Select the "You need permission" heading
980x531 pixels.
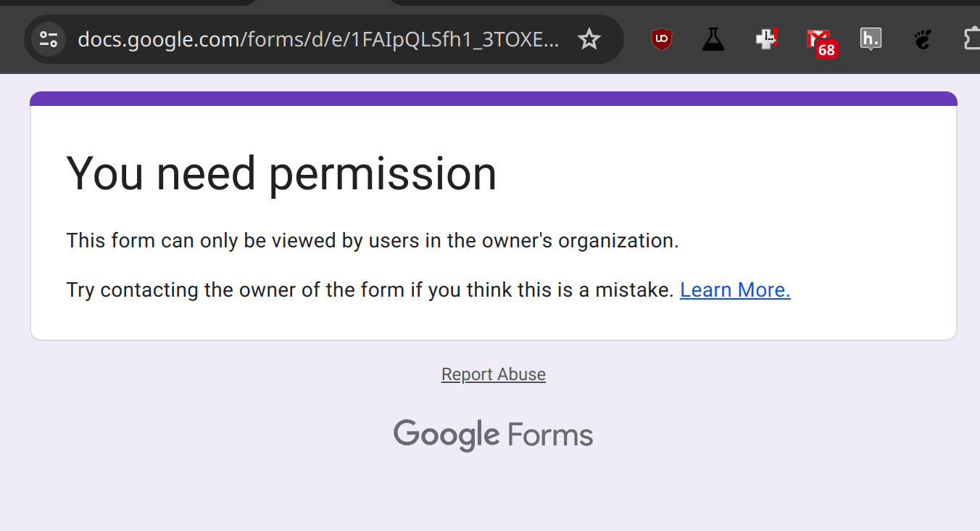click(281, 174)
